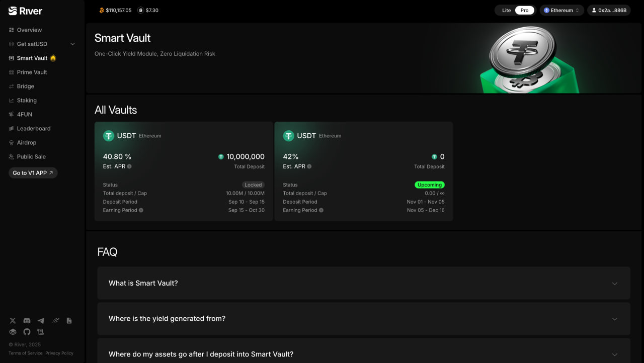Open the Terms of Service link
644x363 pixels.
(25, 353)
